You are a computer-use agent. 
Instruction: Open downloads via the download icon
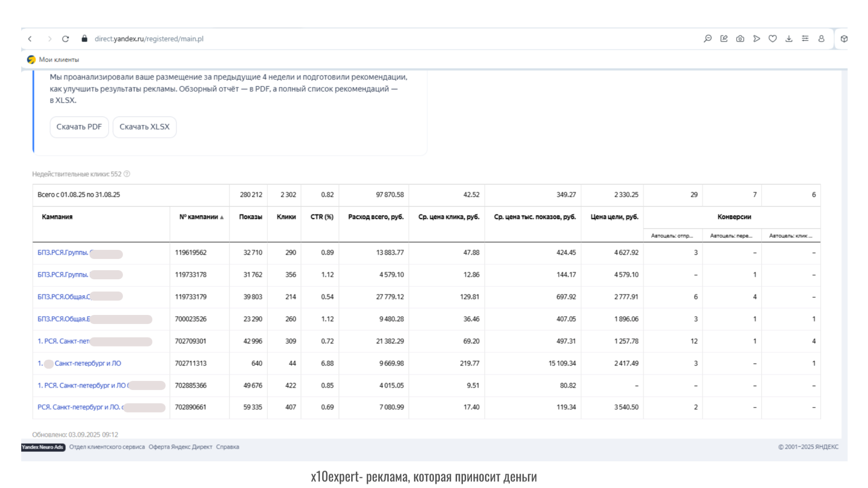point(789,39)
